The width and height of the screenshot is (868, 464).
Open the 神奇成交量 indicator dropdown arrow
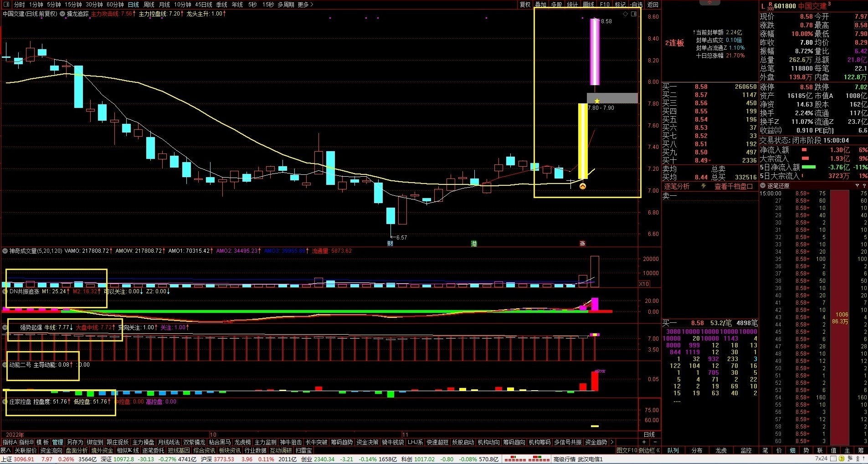click(x=5, y=251)
